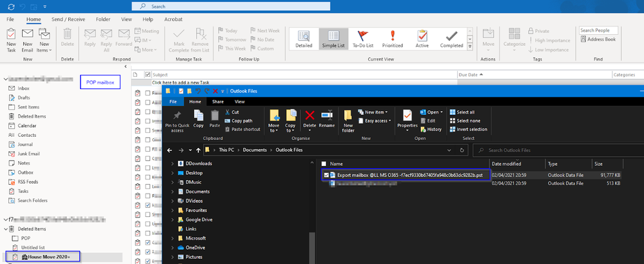Click New Task icon in Outlook ribbon
Screen dimensions: 644x264
click(x=11, y=40)
